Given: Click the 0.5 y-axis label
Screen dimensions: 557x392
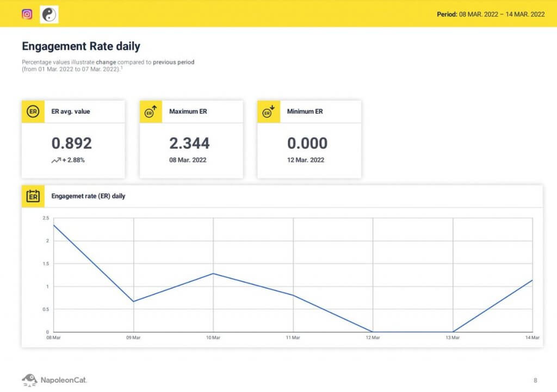Looking at the screenshot, I should (46, 309).
